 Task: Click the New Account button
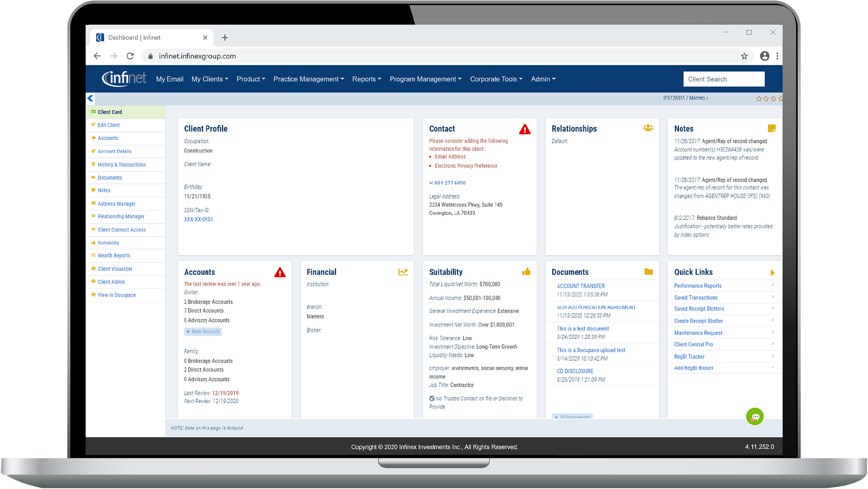(x=203, y=331)
